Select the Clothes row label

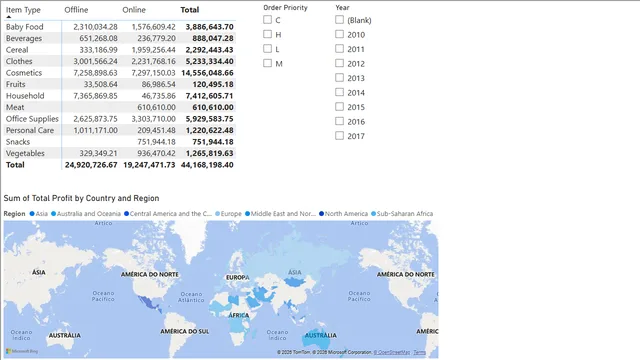pos(19,61)
